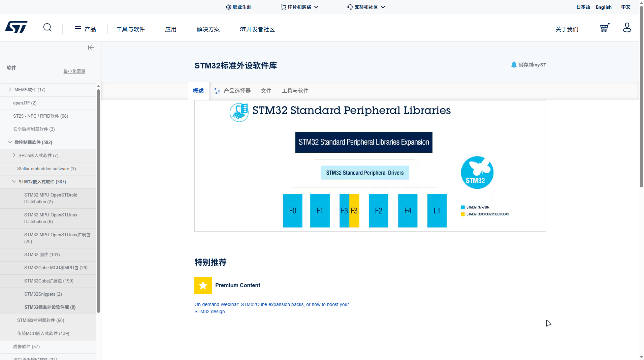
Task: Open the On-demand Webinar STM32Cube link
Action: (x=271, y=308)
